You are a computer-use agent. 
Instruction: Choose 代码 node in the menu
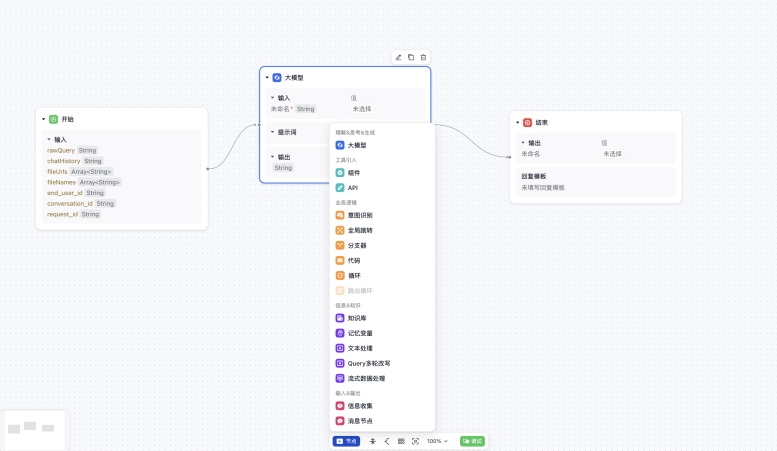click(354, 260)
